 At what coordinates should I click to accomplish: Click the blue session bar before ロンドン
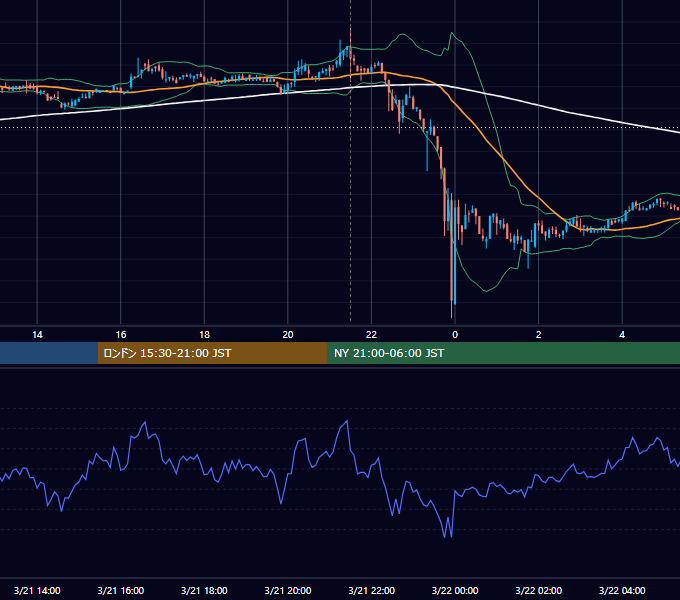[x=49, y=353]
